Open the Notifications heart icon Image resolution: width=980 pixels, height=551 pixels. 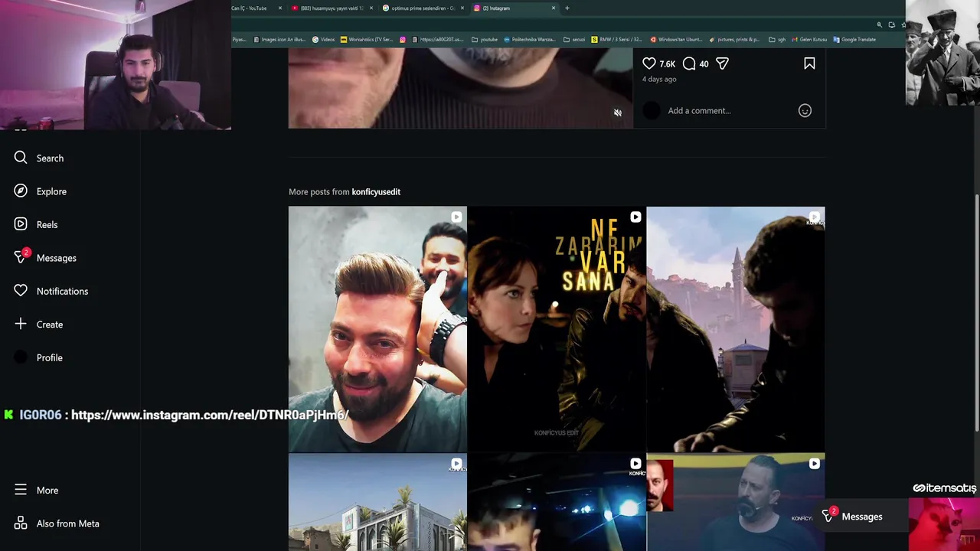[21, 291]
